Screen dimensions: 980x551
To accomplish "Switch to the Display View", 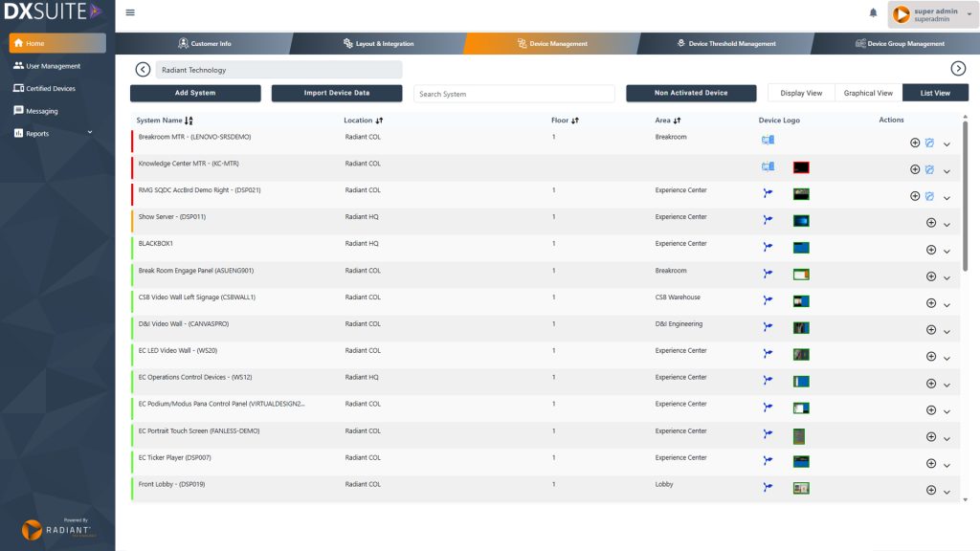I will pyautogui.click(x=801, y=93).
